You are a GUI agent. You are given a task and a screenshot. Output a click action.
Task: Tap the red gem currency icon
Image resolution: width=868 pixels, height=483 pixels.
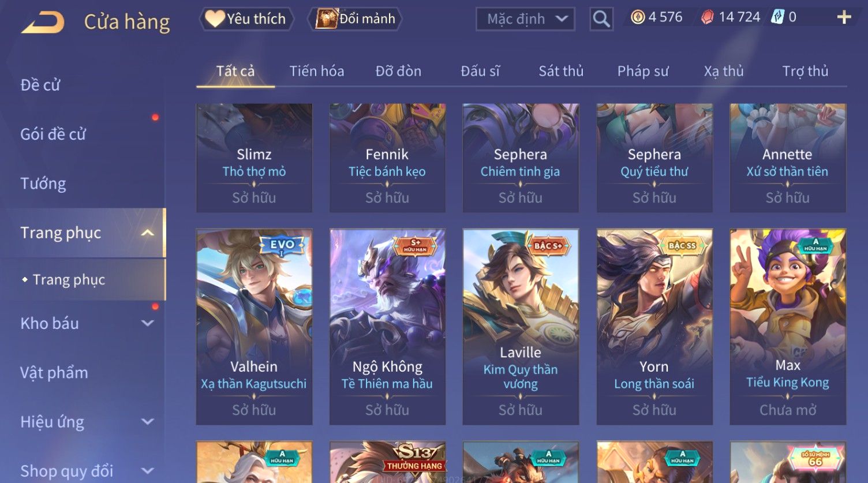coord(708,17)
